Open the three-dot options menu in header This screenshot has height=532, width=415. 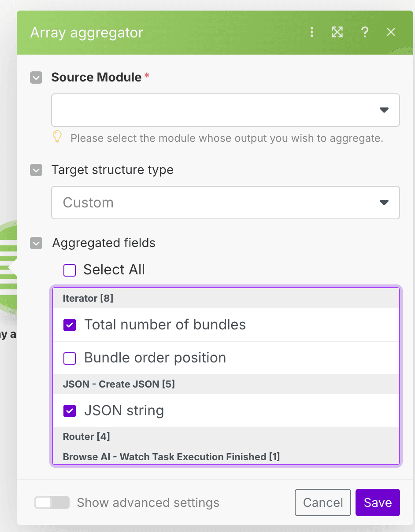(312, 32)
